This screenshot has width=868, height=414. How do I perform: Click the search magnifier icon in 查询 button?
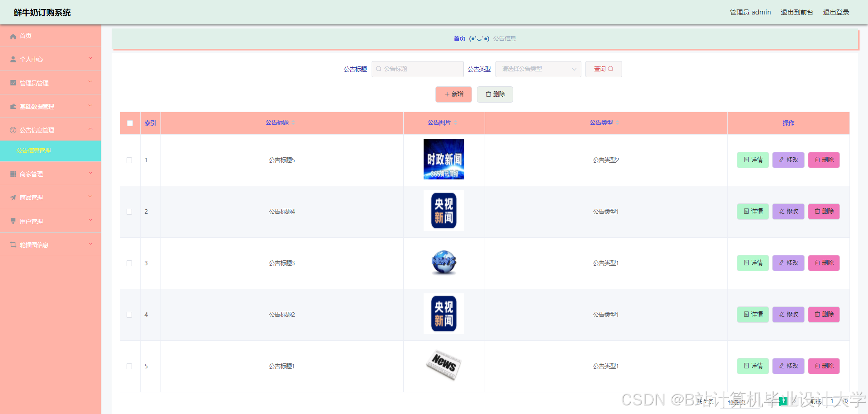(x=610, y=69)
